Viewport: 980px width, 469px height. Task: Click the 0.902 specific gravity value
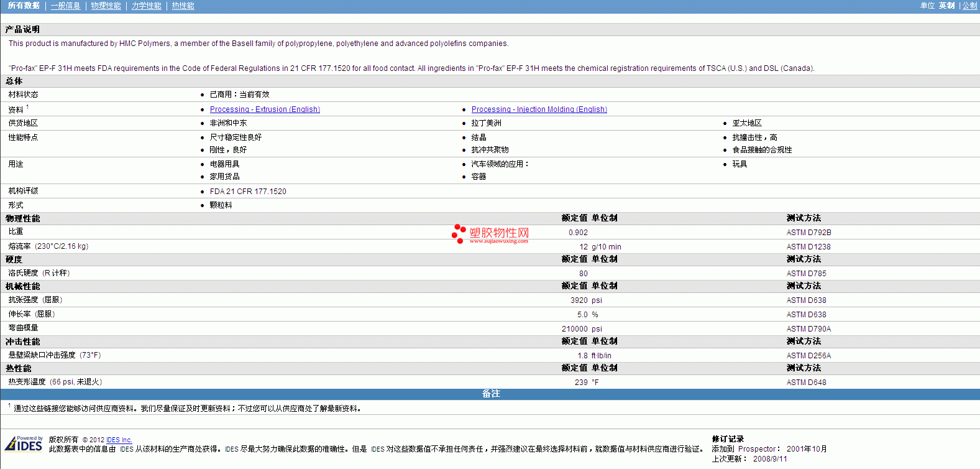point(578,233)
